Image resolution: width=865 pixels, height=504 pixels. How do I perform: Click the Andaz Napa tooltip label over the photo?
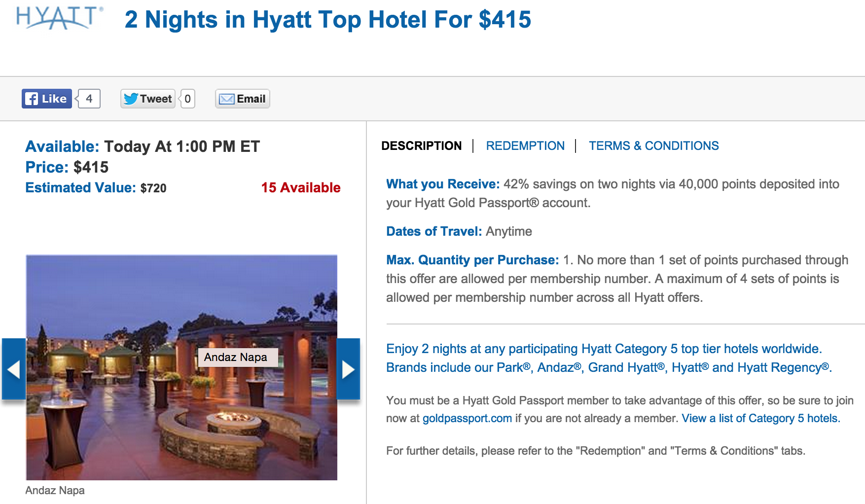pyautogui.click(x=236, y=357)
